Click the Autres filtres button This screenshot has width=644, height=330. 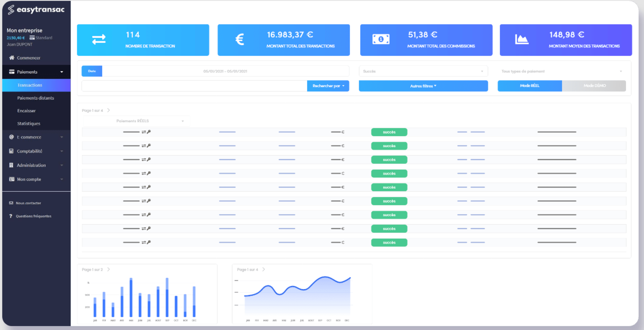click(x=423, y=86)
